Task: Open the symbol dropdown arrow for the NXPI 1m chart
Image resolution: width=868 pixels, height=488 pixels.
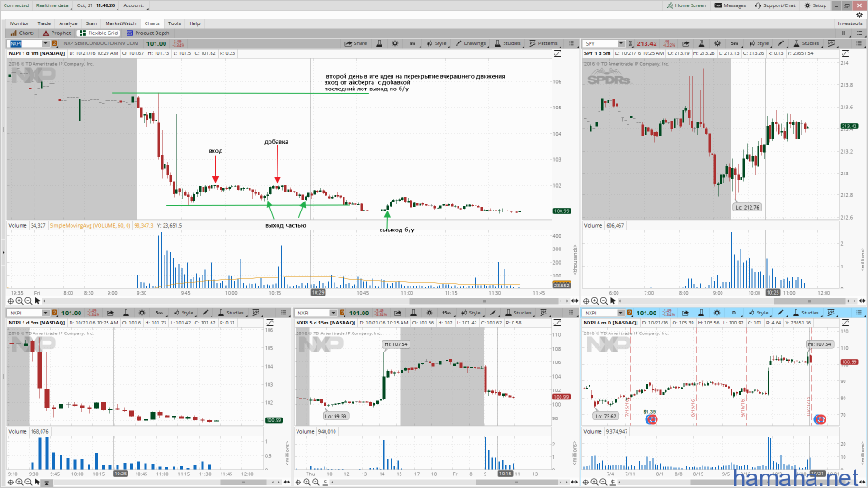Action: [x=45, y=43]
